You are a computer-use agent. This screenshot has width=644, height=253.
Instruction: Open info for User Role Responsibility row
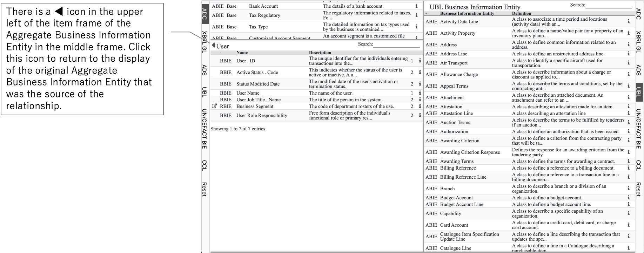click(420, 115)
